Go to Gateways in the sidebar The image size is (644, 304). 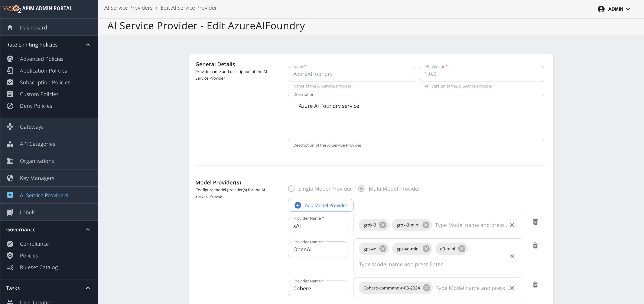click(32, 127)
